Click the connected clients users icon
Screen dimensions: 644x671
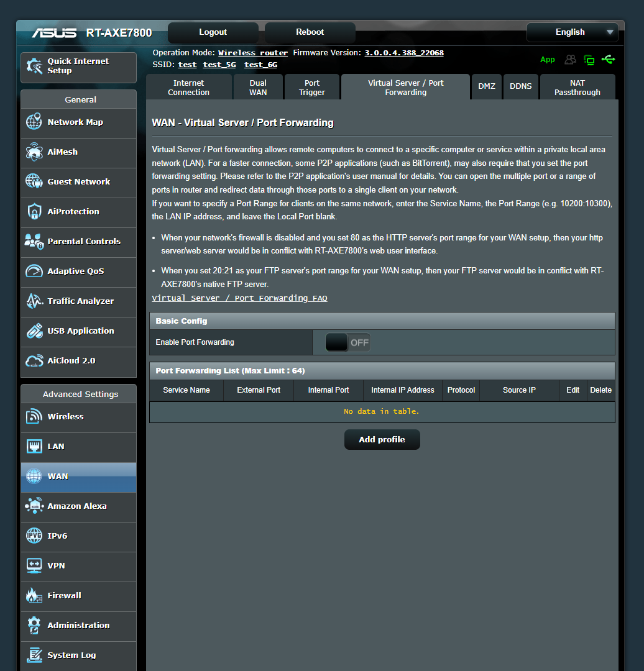coord(570,60)
